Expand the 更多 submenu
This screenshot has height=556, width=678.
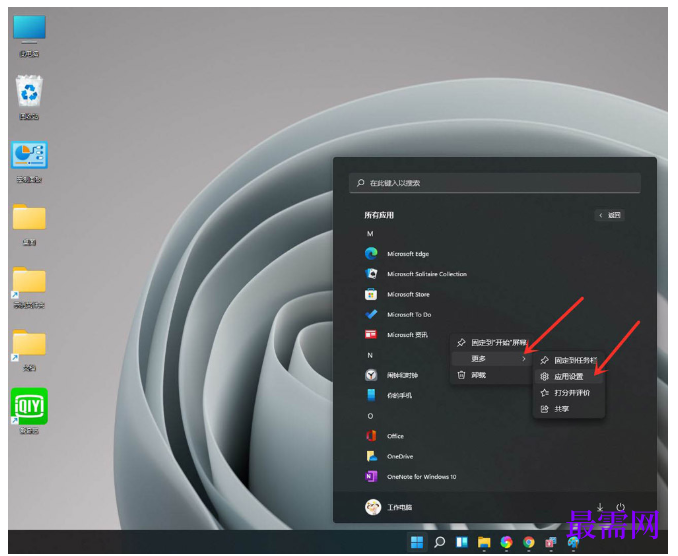click(x=493, y=359)
